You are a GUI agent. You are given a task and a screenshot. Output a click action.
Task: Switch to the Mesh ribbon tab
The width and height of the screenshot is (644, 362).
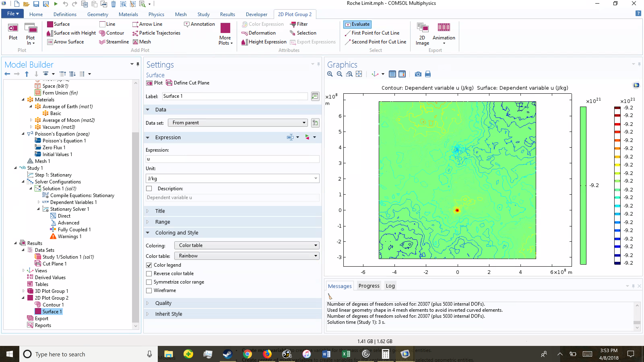(x=181, y=14)
